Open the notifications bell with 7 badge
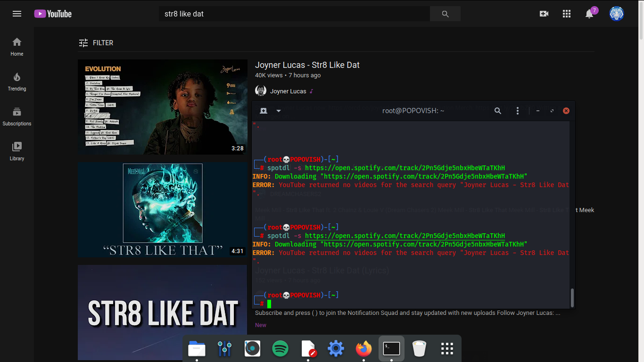The height and width of the screenshot is (362, 644). click(x=590, y=13)
